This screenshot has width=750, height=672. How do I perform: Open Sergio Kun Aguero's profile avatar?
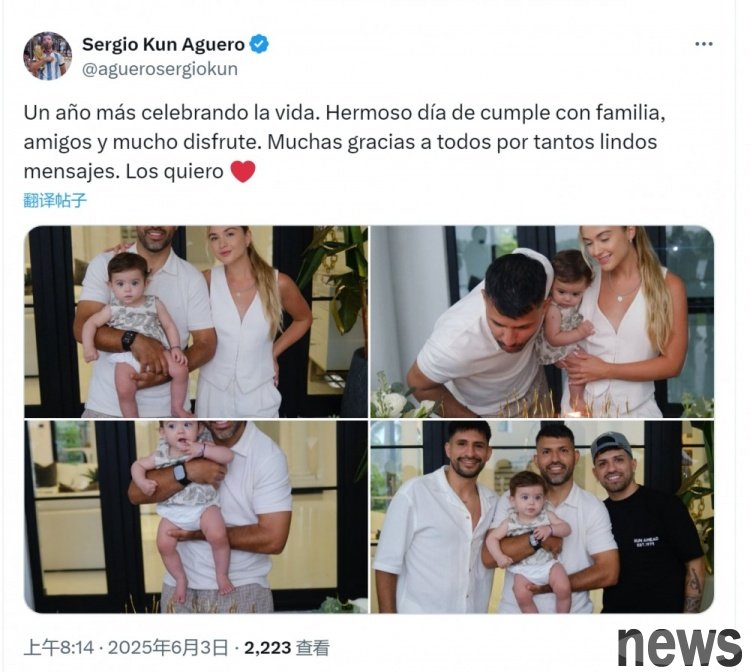tap(47, 56)
